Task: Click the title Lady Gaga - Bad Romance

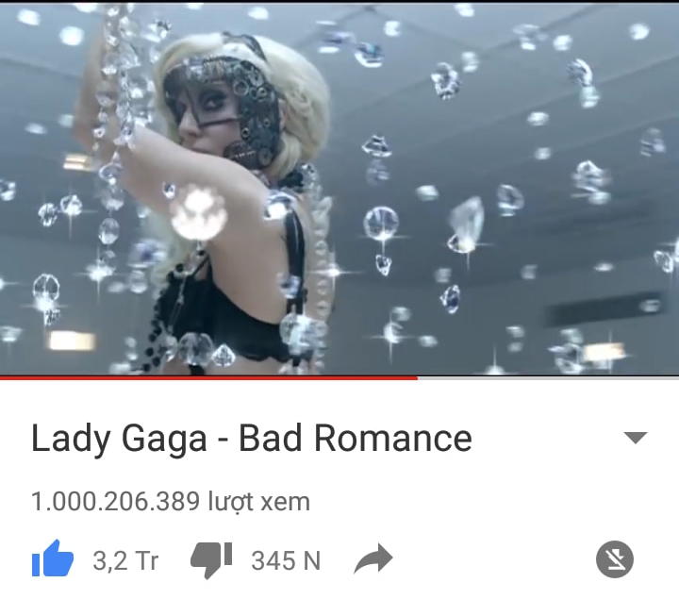Action: [252, 439]
